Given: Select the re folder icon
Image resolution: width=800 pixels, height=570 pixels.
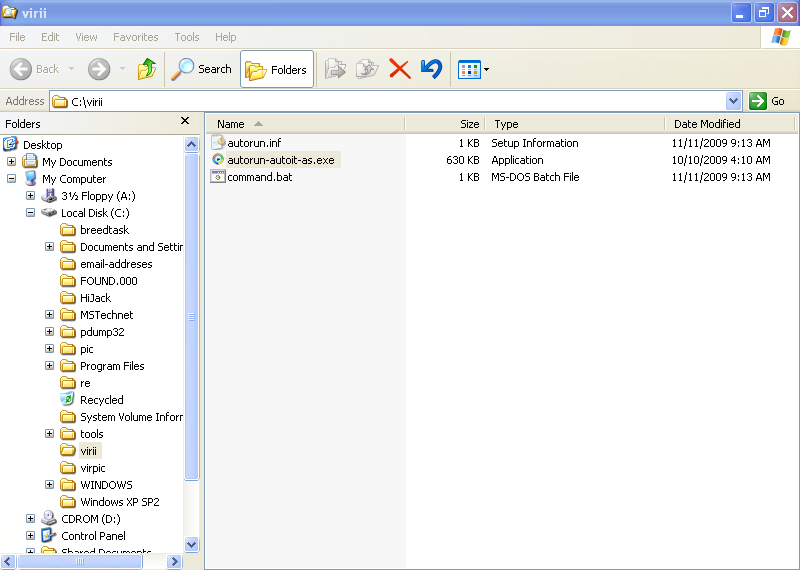Looking at the screenshot, I should tap(68, 383).
